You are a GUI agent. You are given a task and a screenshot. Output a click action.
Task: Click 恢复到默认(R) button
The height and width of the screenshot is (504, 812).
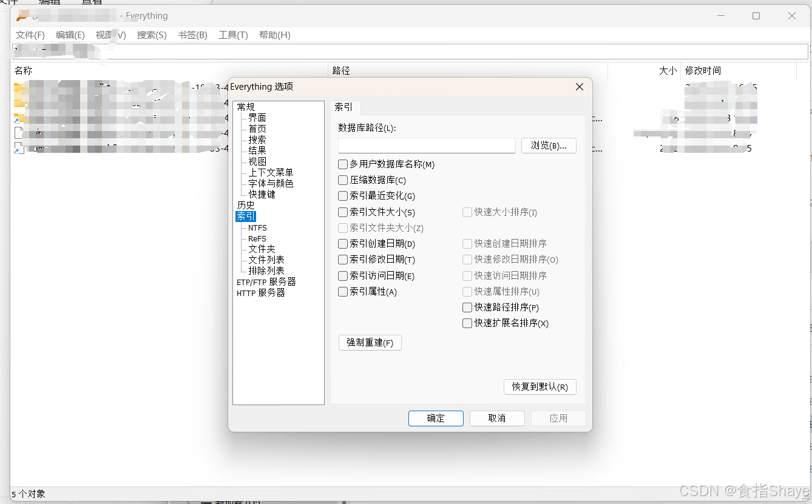(x=540, y=387)
